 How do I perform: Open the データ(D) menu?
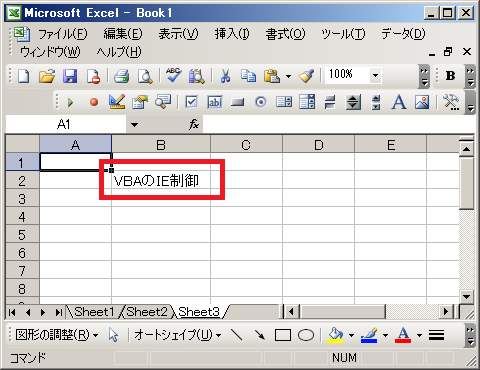point(403,34)
